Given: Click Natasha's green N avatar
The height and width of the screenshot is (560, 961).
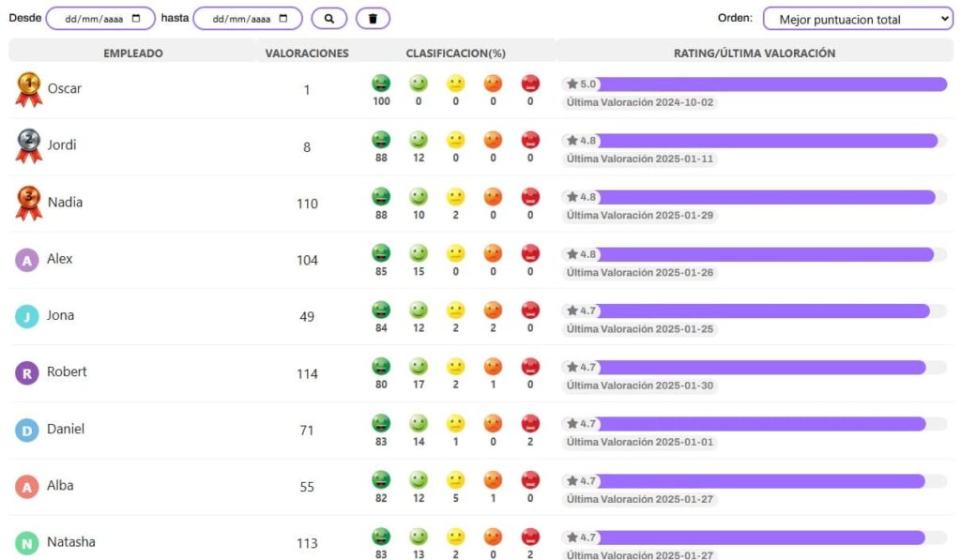Looking at the screenshot, I should tap(27, 543).
